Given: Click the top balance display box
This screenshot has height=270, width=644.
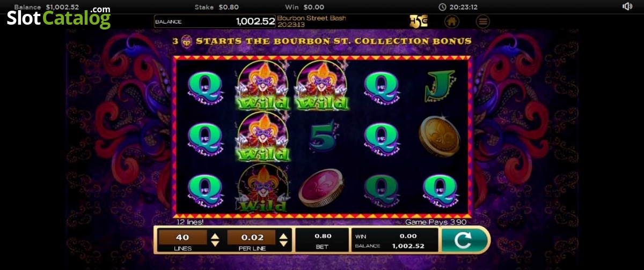Looking at the screenshot, I should 215,21.
